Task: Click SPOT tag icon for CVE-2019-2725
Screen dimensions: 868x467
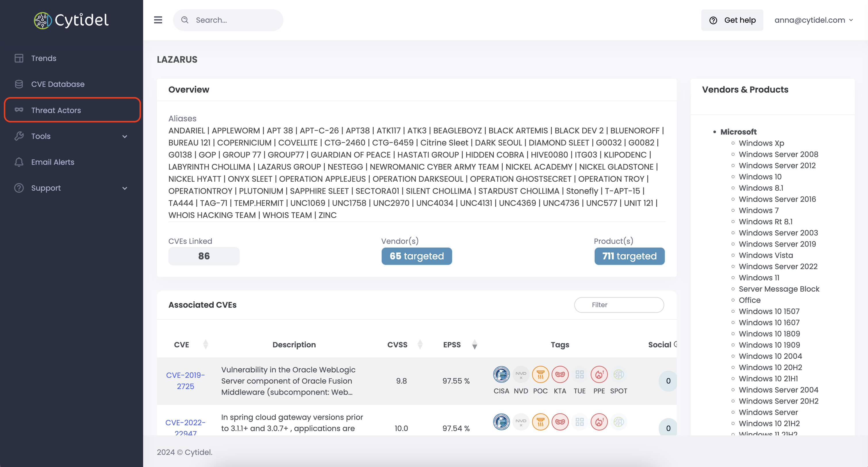Action: click(619, 374)
